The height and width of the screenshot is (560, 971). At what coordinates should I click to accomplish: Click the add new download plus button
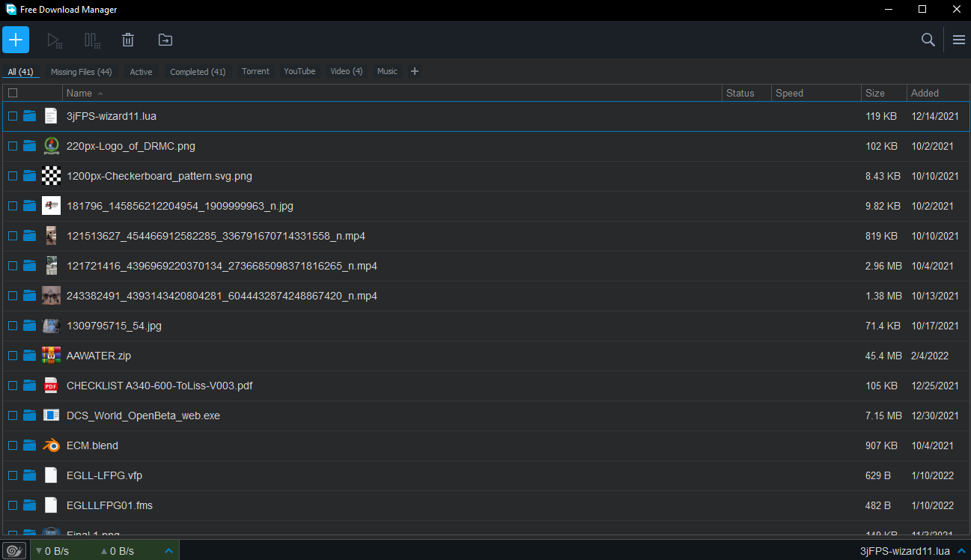click(x=16, y=40)
